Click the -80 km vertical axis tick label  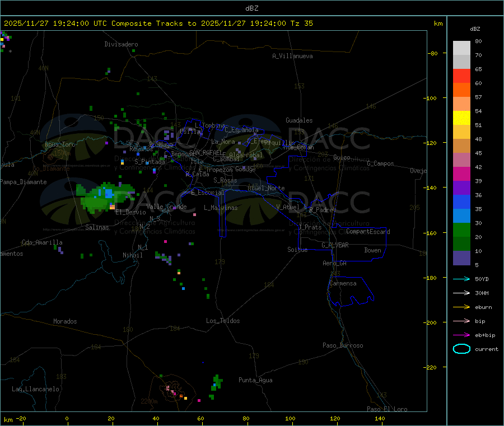[x=433, y=53]
